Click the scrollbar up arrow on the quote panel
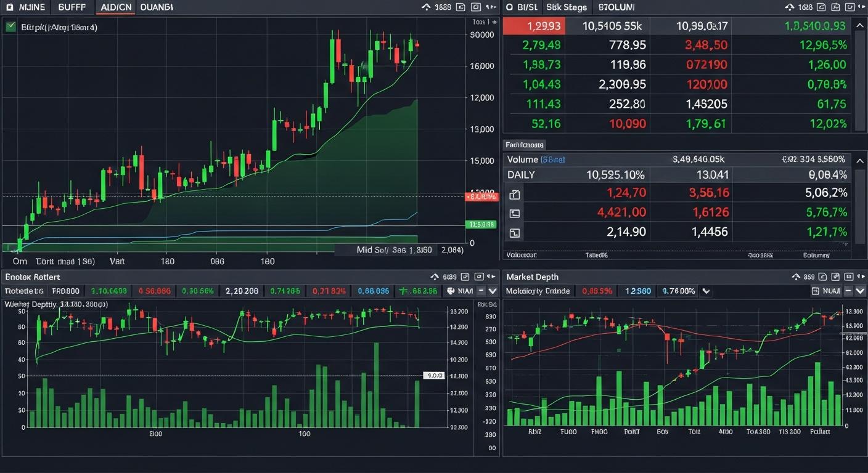Screen dimensions: 868x473 click(861, 25)
